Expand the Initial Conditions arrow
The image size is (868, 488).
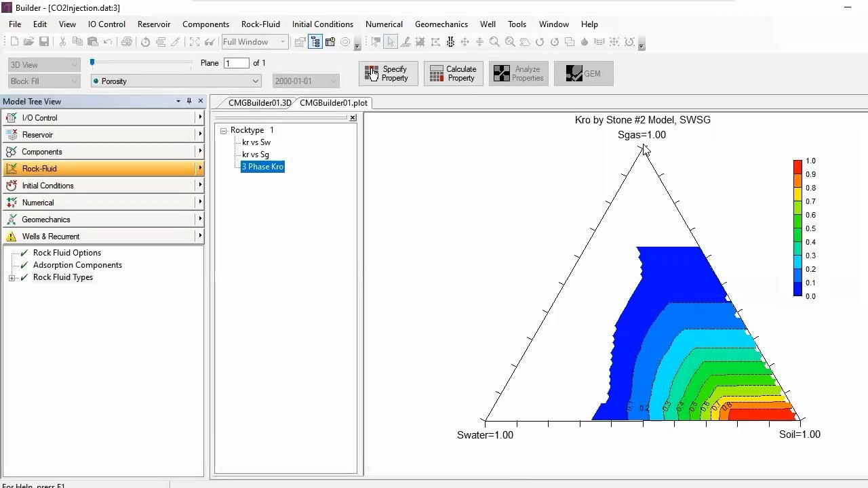coord(200,186)
